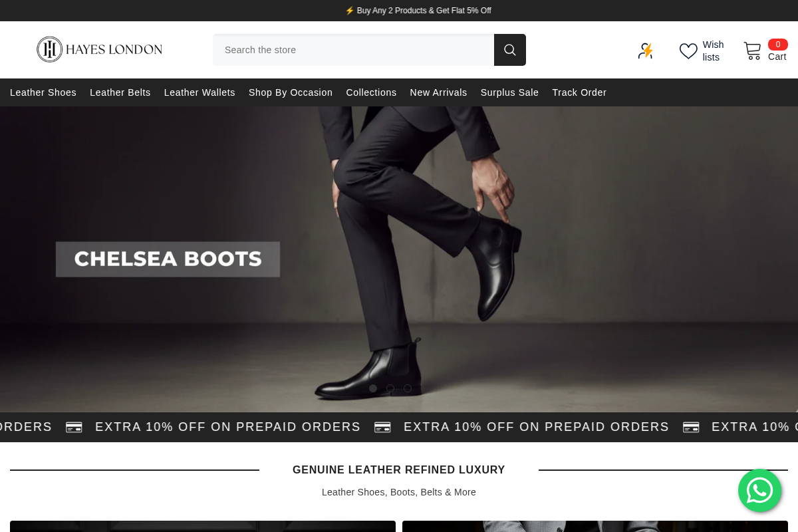The height and width of the screenshot is (532, 798).
Task: Click the Surplus Sale link
Action: [509, 92]
